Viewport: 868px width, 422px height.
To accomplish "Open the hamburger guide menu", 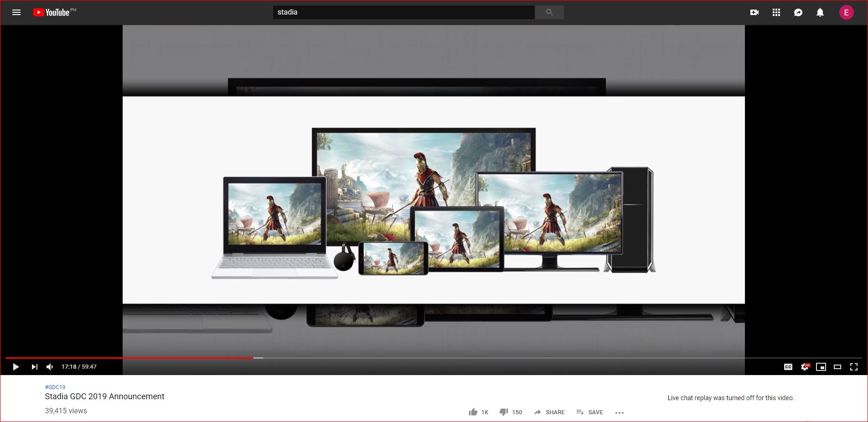I will coord(16,12).
